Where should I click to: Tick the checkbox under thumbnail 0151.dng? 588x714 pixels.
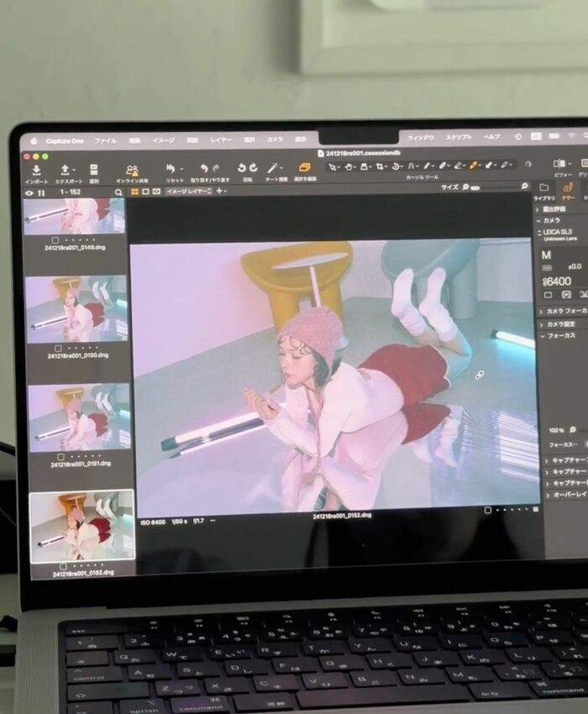click(x=57, y=454)
